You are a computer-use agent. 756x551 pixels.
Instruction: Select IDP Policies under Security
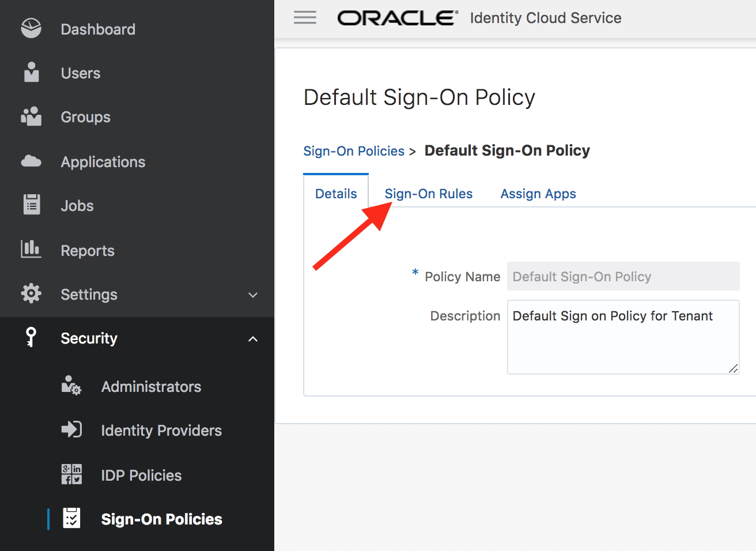pyautogui.click(x=142, y=475)
